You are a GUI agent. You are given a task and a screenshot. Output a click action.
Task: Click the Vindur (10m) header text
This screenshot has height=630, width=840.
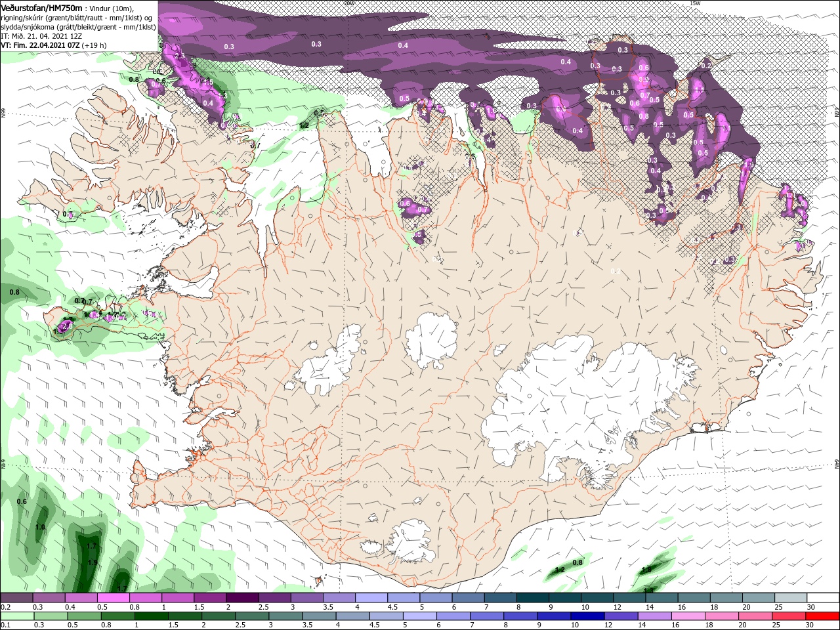(x=110, y=8)
